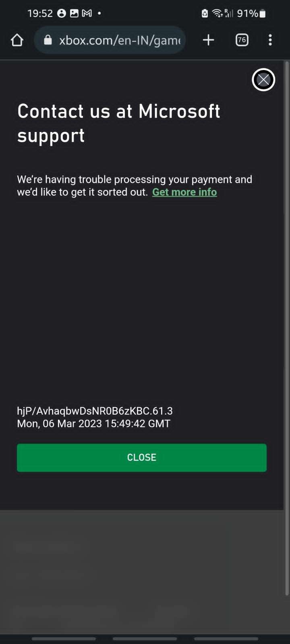Screen dimensions: 290x644
Task: Tap the Gmail notification icon in status bar
Action: coord(87,13)
